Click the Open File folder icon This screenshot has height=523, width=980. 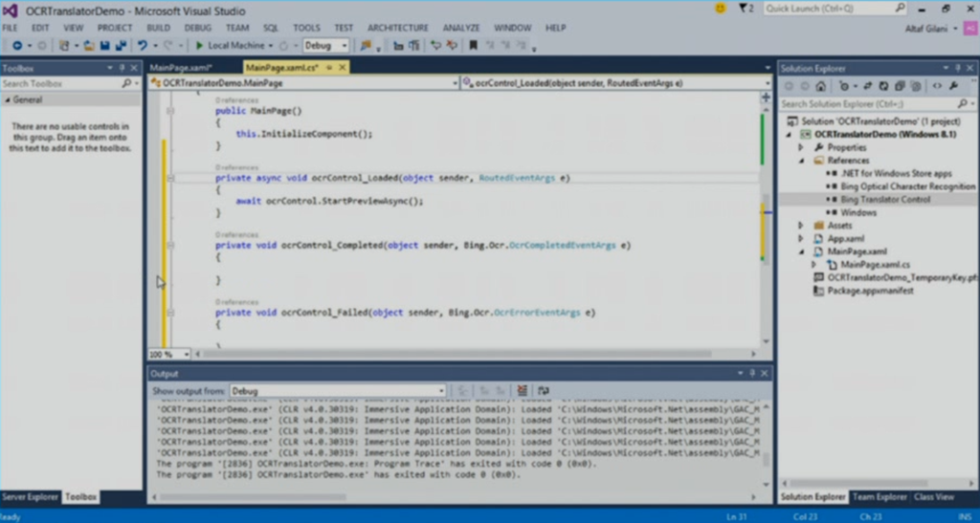(89, 46)
